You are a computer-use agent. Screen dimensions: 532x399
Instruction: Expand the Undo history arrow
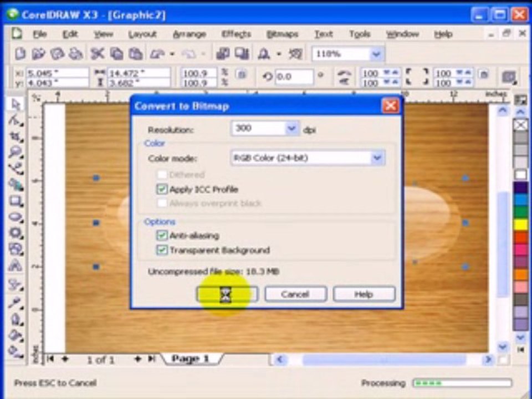(172, 54)
